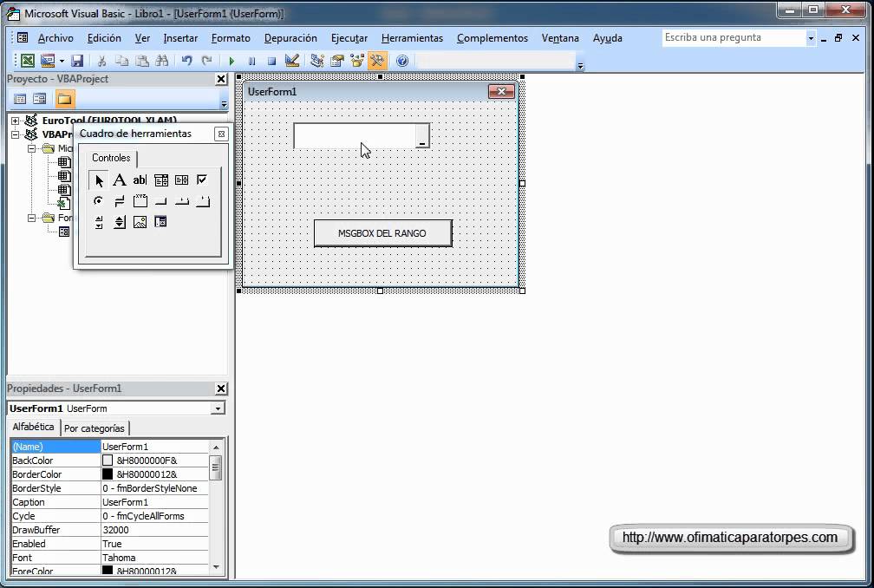The image size is (874, 588).
Task: Click the Paste toolbar icon
Action: pyautogui.click(x=142, y=61)
